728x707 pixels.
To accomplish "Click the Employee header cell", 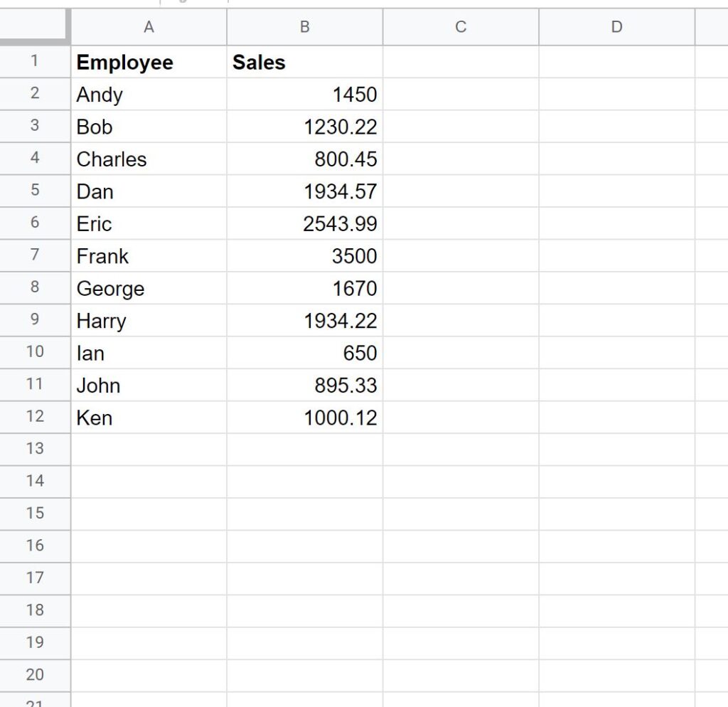I will point(149,63).
